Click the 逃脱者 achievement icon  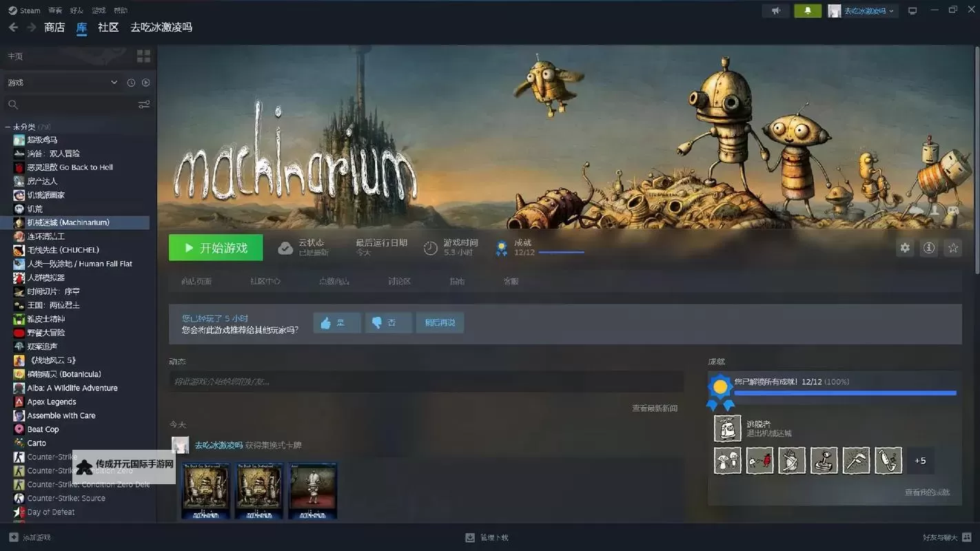coord(728,428)
